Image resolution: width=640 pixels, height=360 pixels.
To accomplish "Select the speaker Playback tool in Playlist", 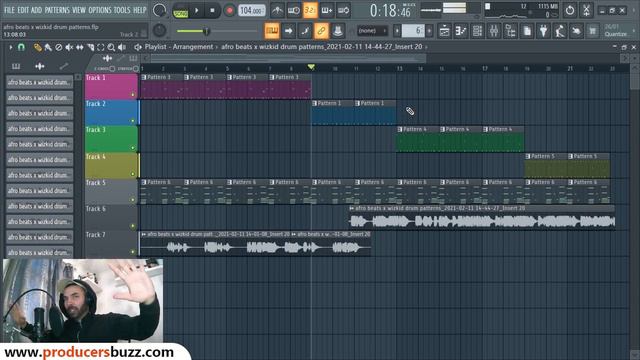I will [x=122, y=47].
